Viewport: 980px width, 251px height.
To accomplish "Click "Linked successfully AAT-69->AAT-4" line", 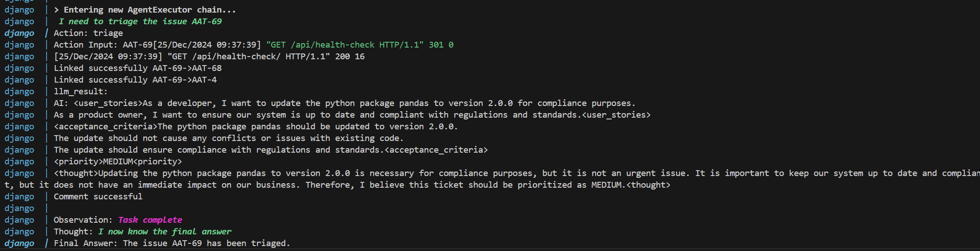I will tap(135, 80).
